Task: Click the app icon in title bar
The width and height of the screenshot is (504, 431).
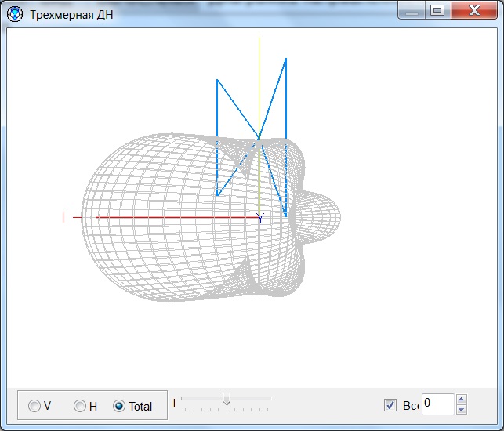Action: click(15, 14)
